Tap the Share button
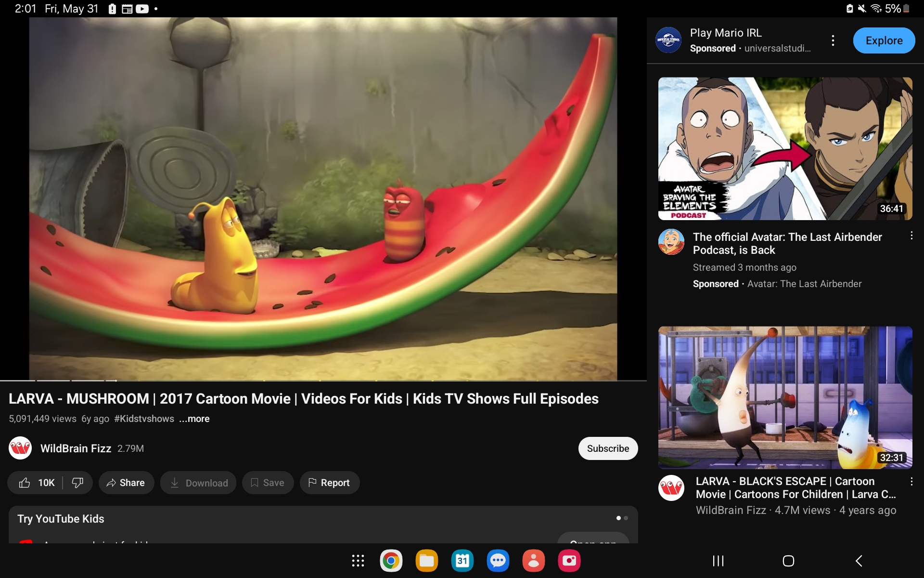This screenshot has height=578, width=924. (x=126, y=483)
